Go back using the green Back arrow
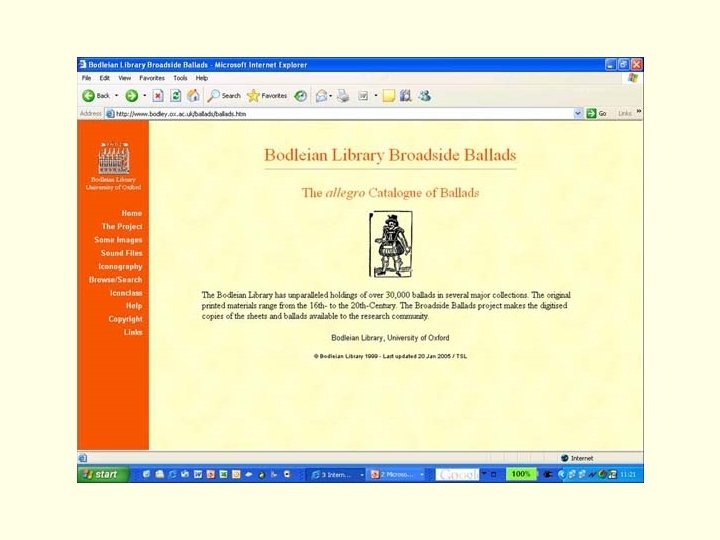Viewport: 720px width, 540px height. click(96, 96)
